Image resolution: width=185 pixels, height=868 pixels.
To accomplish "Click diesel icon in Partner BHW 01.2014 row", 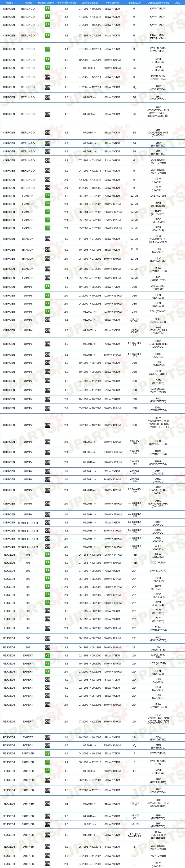I will 48,835.
